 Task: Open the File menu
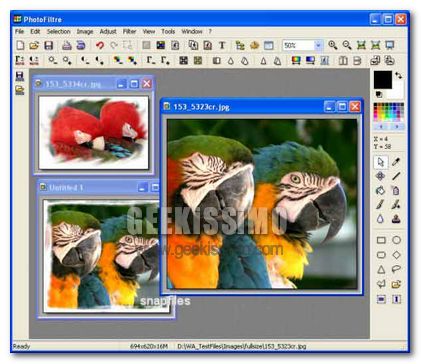coord(19,31)
